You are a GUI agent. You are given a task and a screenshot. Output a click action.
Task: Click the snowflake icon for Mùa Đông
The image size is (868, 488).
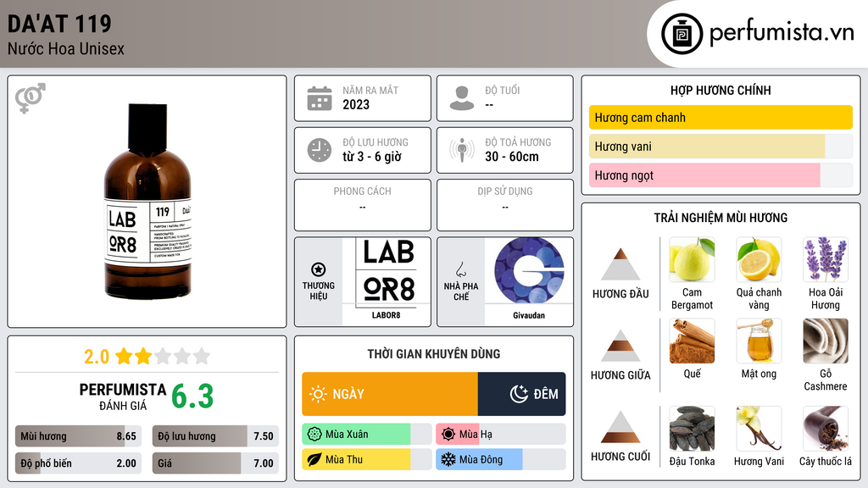point(448,459)
